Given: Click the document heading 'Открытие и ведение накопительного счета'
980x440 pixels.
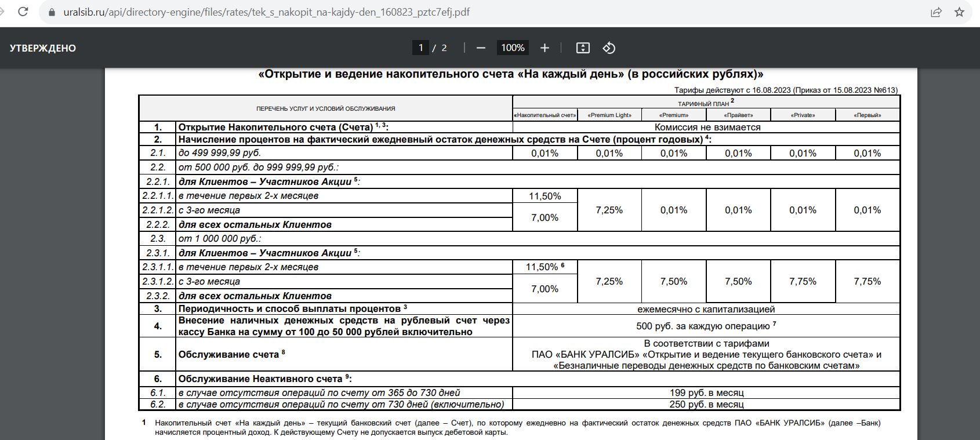Looking at the screenshot, I should tap(510, 74).
